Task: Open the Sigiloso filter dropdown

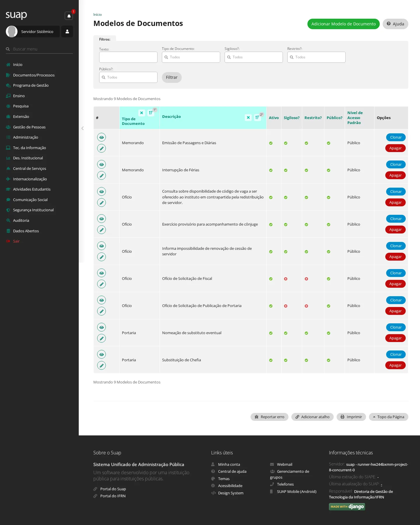Action: tap(254, 57)
